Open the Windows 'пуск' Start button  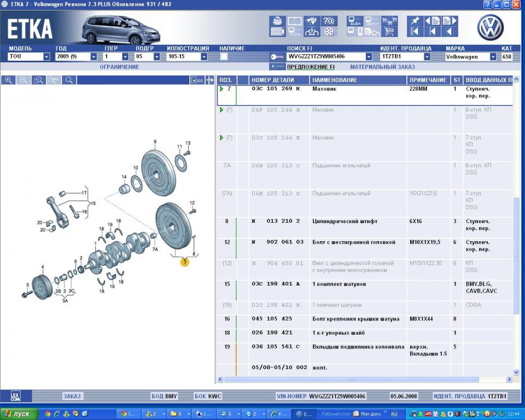point(19,414)
